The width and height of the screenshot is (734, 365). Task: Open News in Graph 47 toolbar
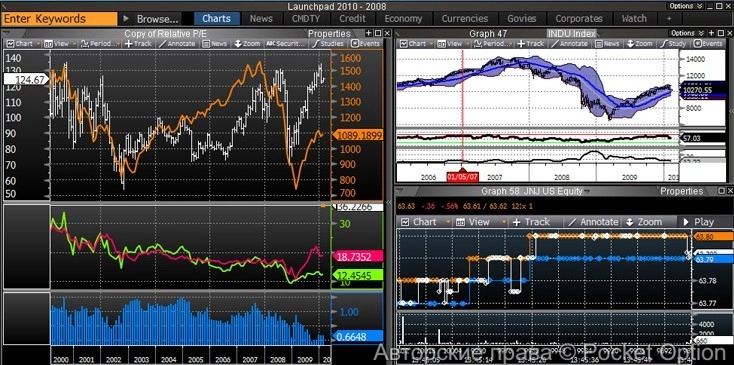tap(607, 44)
